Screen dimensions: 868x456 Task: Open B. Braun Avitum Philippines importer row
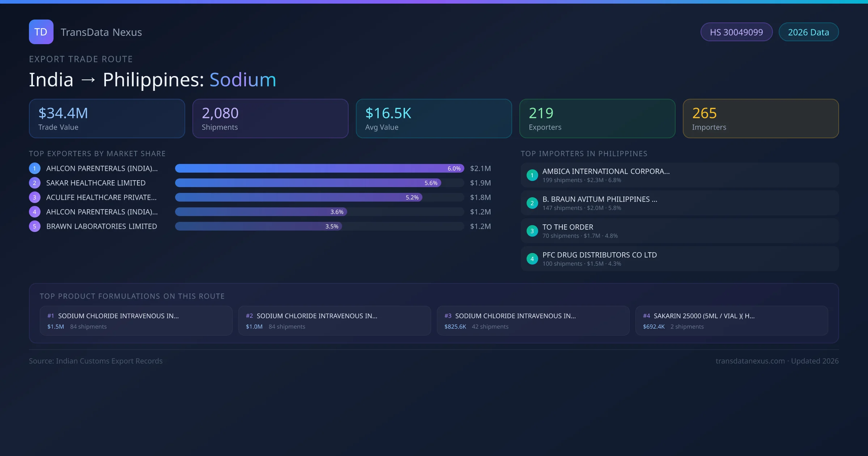click(679, 203)
